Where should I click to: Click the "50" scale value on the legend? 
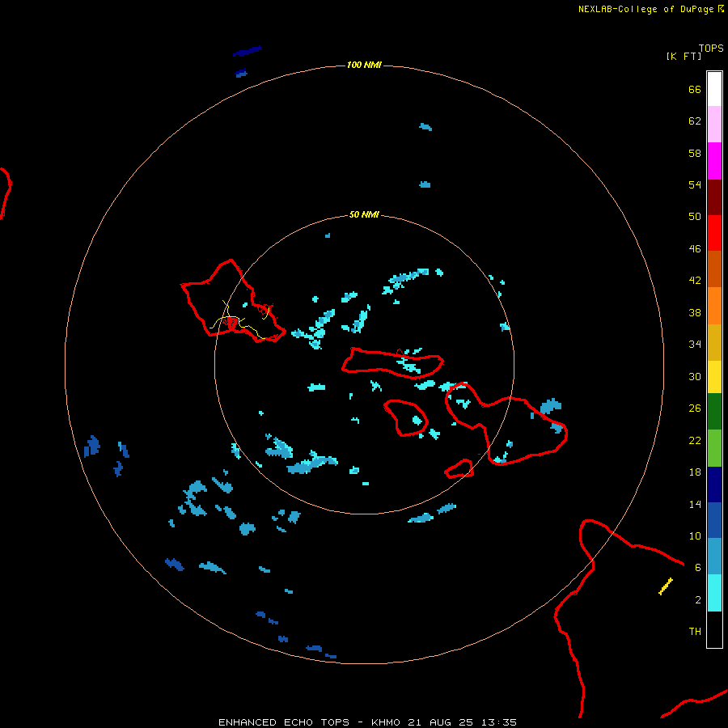[695, 216]
